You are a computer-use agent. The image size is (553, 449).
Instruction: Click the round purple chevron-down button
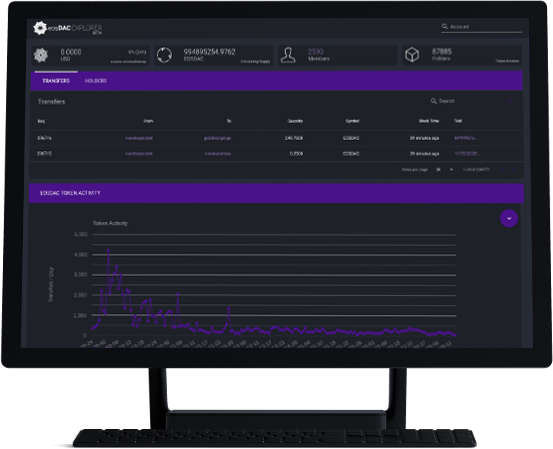click(x=509, y=219)
